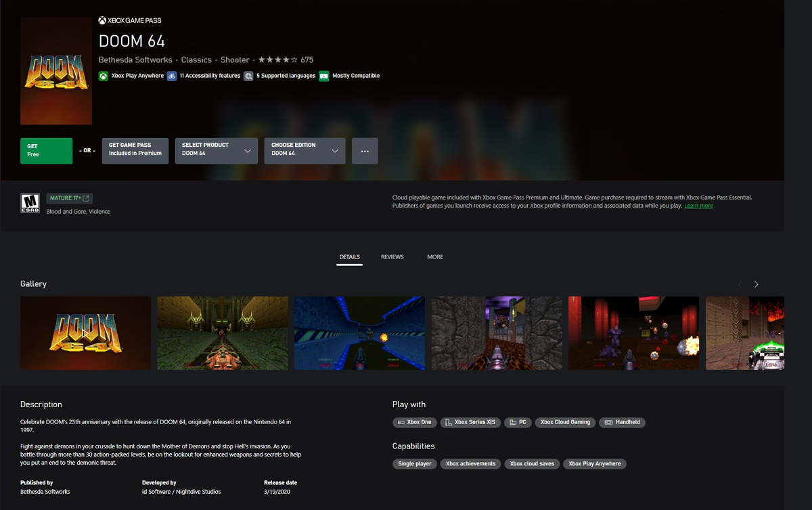Click the Description heading
The image size is (812, 510).
41,404
